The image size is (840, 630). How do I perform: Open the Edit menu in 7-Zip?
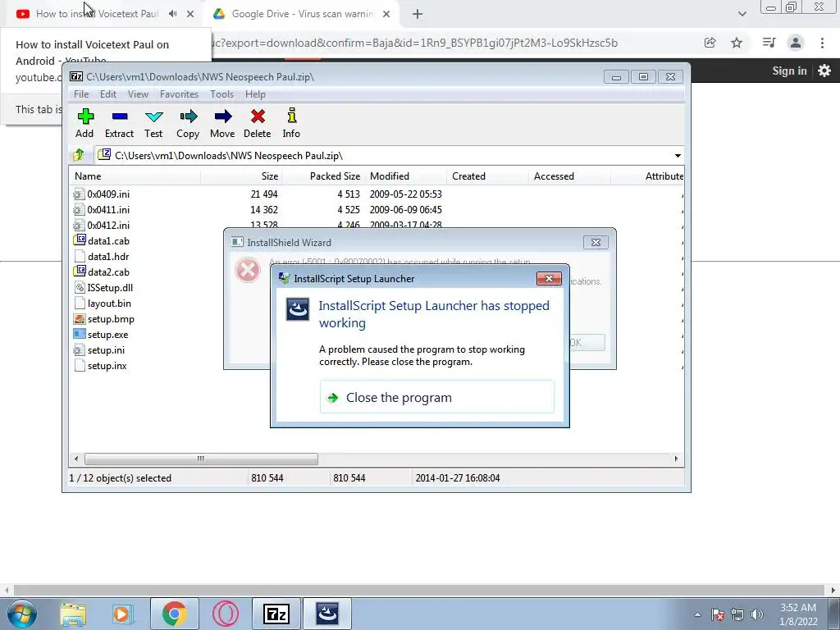point(108,94)
